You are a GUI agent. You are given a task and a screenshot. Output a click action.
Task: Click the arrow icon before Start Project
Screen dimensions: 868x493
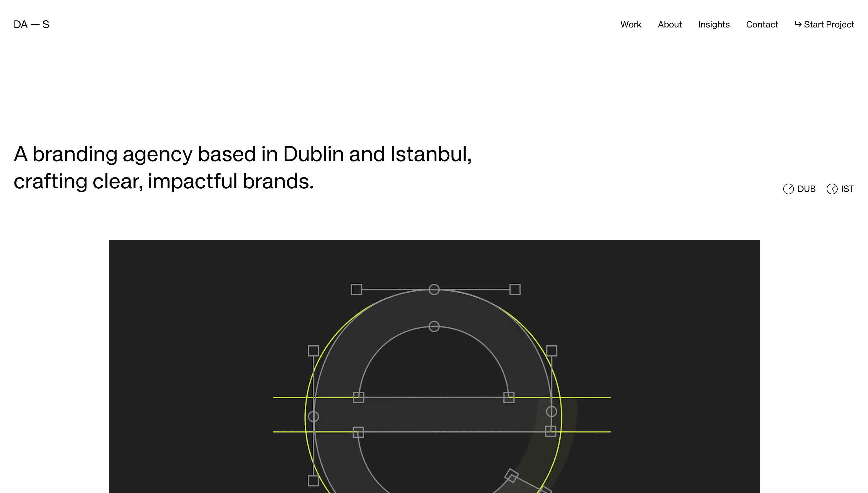(x=798, y=24)
